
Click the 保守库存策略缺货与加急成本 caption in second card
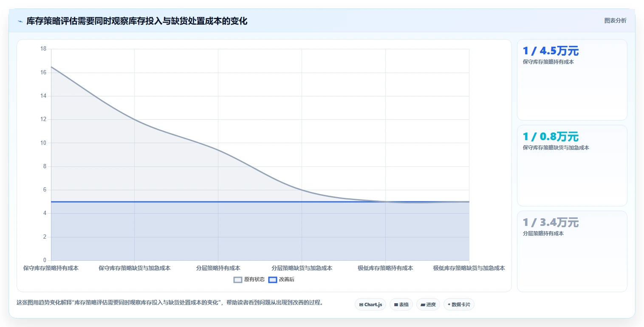pyautogui.click(x=556, y=148)
